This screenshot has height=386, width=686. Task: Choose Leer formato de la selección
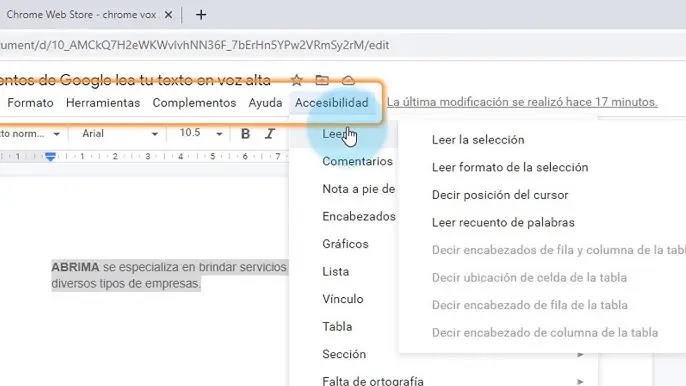[x=510, y=168]
